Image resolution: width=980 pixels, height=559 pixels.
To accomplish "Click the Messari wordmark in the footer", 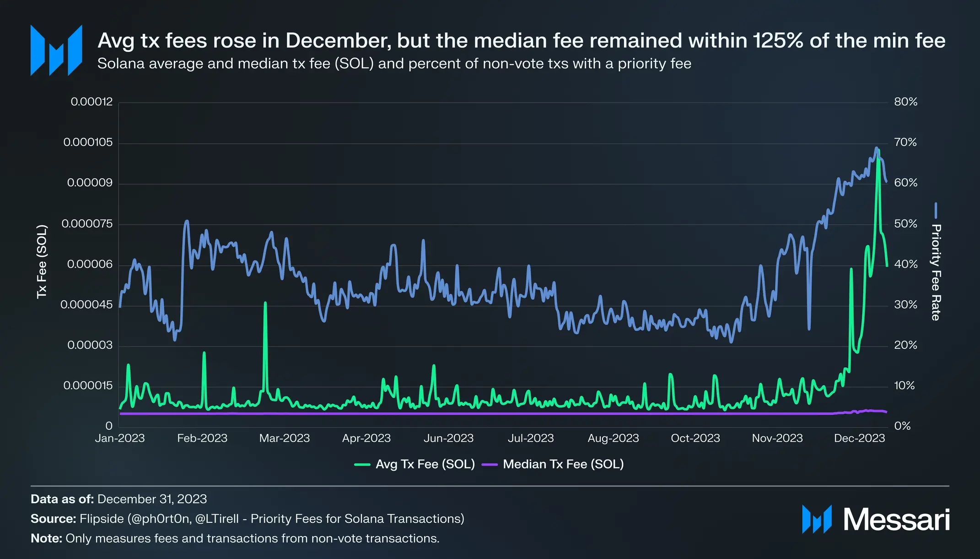I will tap(897, 520).
